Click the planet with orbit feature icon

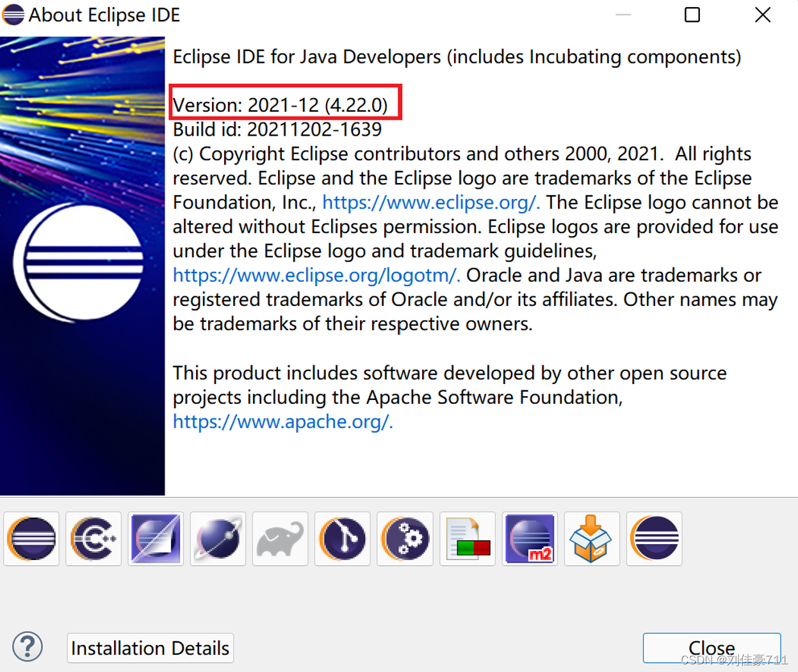pyautogui.click(x=218, y=539)
